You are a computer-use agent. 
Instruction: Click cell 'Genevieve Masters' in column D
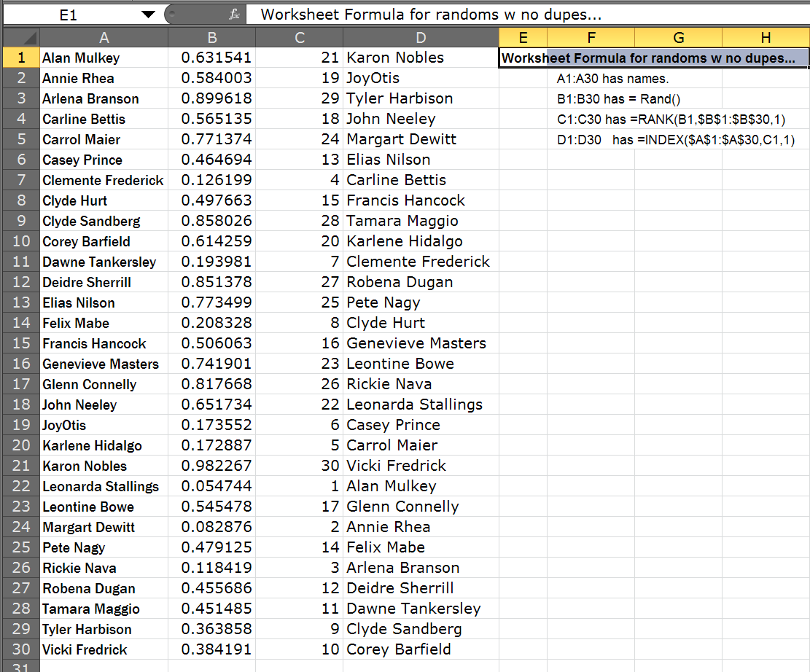pos(421,343)
